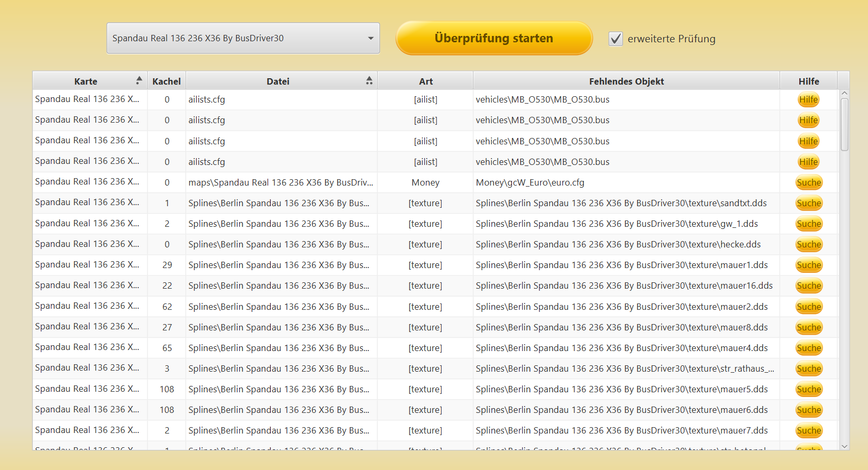Click the Kachel column header

coord(166,81)
